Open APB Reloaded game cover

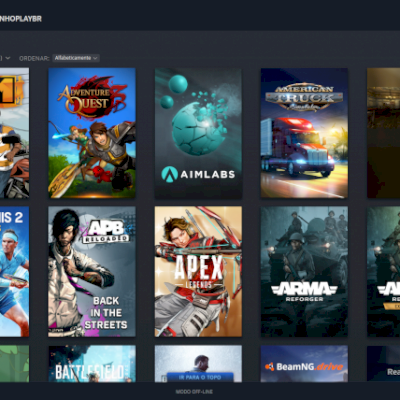pyautogui.click(x=92, y=271)
